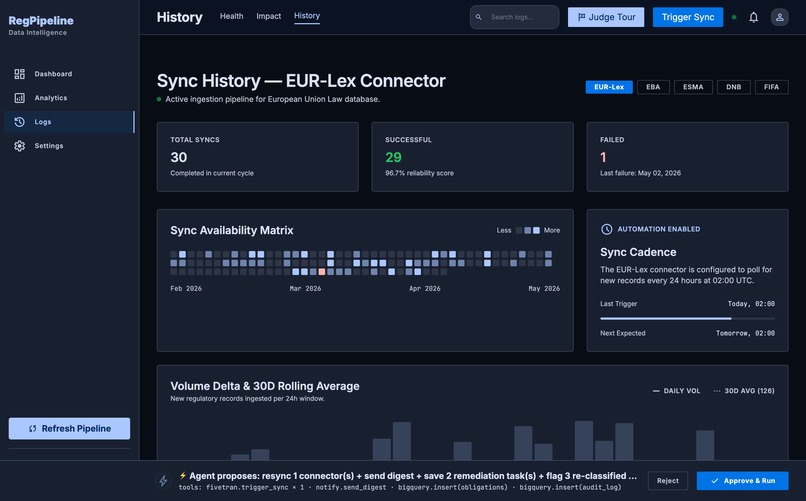Select the History tab
This screenshot has width=806, height=501.
point(307,16)
